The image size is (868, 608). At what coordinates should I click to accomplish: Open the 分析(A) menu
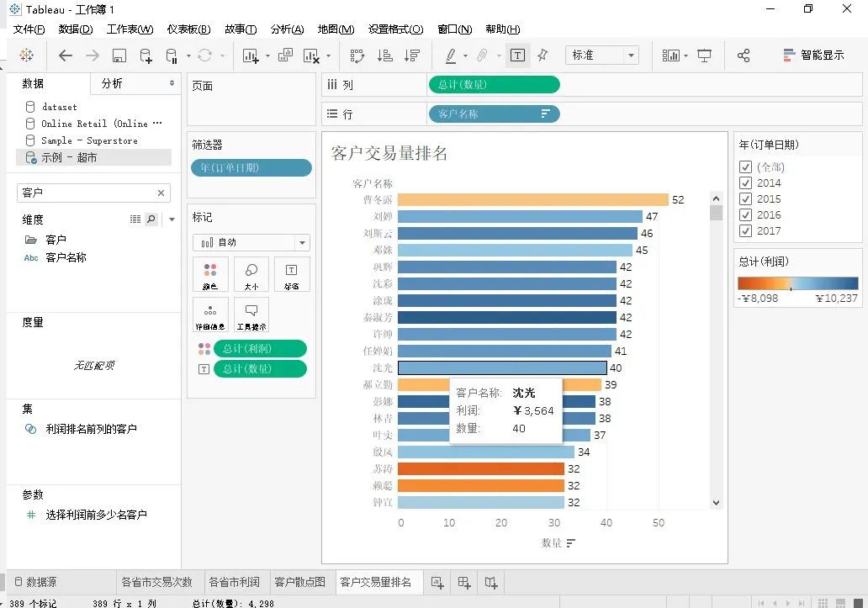(288, 29)
